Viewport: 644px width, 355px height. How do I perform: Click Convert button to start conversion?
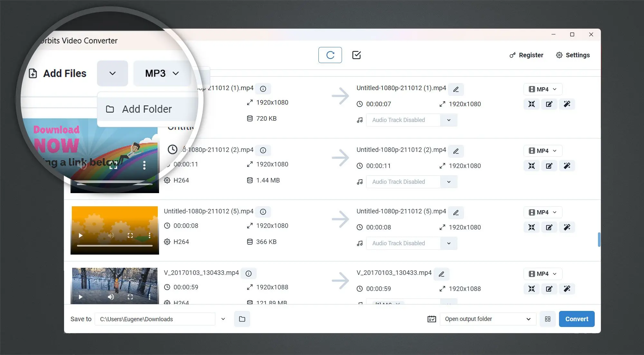pyautogui.click(x=578, y=319)
